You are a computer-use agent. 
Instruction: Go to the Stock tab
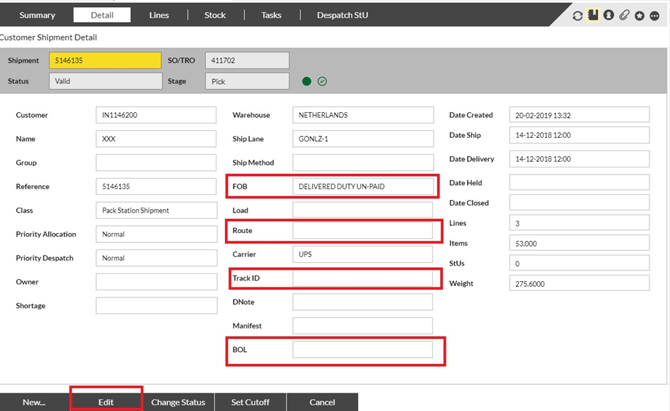click(x=215, y=15)
